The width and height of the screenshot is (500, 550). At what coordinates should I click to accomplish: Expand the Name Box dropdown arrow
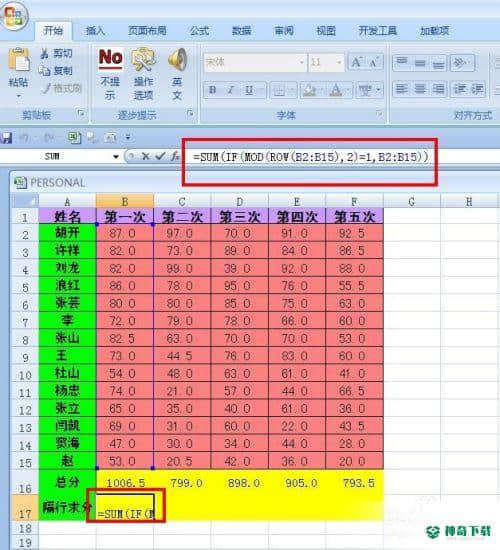pos(116,156)
